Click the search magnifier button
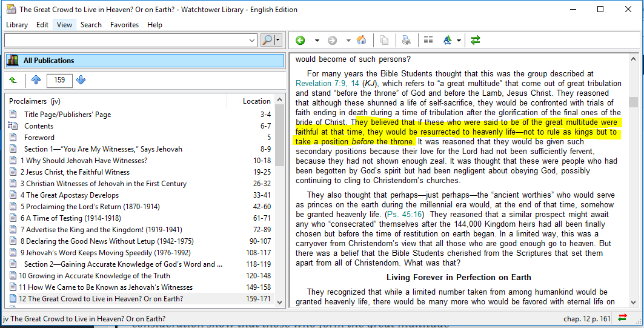The width and height of the screenshot is (644, 328). 267,40
